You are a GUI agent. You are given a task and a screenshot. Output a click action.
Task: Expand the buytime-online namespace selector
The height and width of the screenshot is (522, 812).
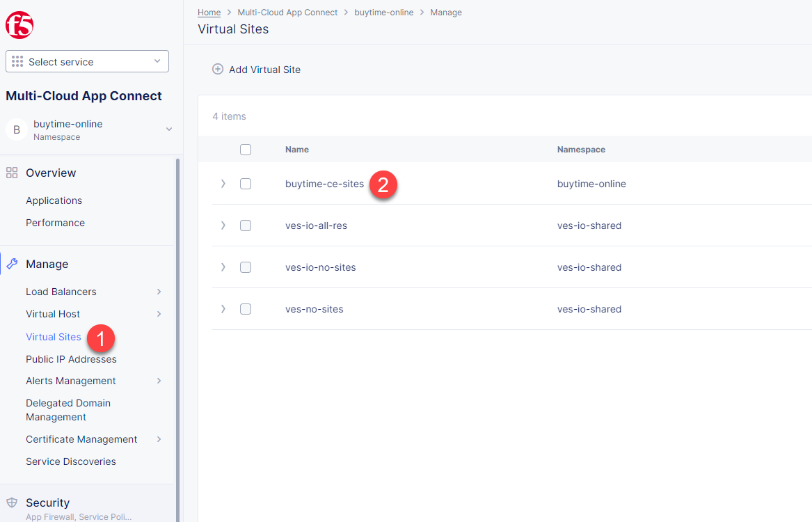pyautogui.click(x=169, y=129)
